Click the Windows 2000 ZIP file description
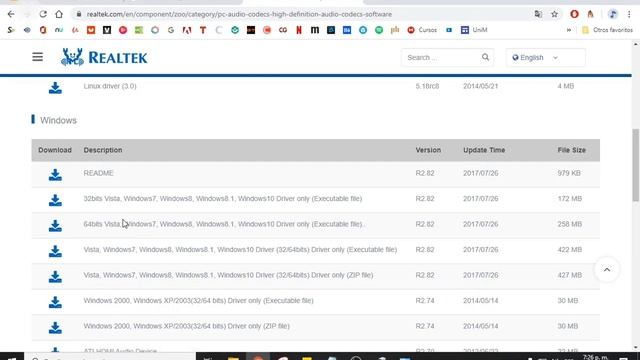Image resolution: width=640 pixels, height=360 pixels. click(187, 326)
